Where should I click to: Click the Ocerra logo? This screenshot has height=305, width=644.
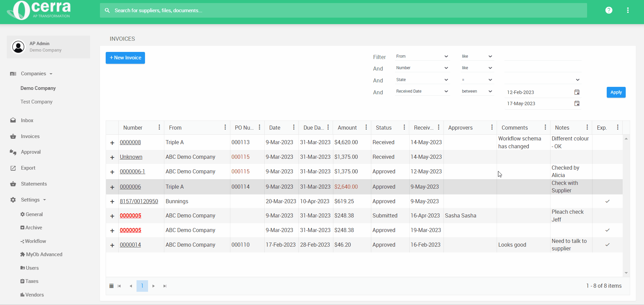pos(39,10)
